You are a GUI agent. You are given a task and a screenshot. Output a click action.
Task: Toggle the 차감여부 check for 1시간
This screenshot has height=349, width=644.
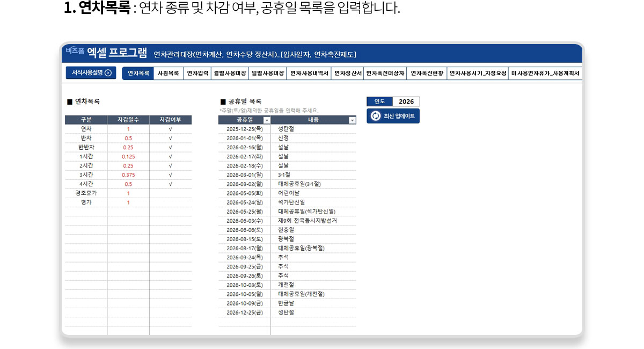[x=170, y=157]
